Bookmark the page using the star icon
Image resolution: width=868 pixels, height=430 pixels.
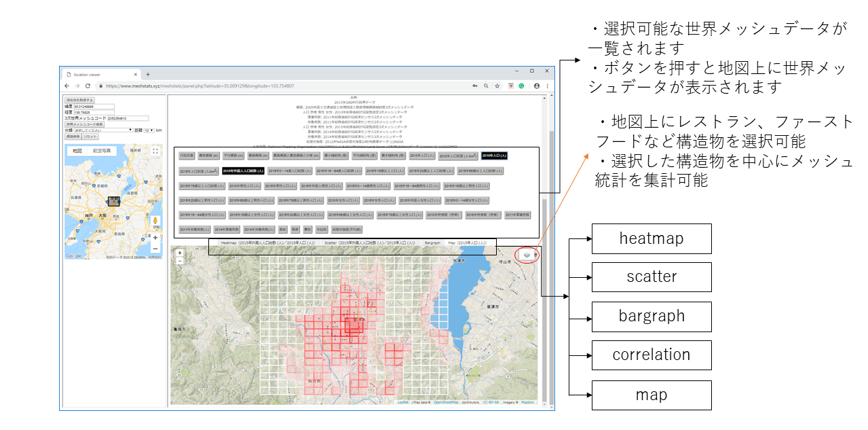497,86
